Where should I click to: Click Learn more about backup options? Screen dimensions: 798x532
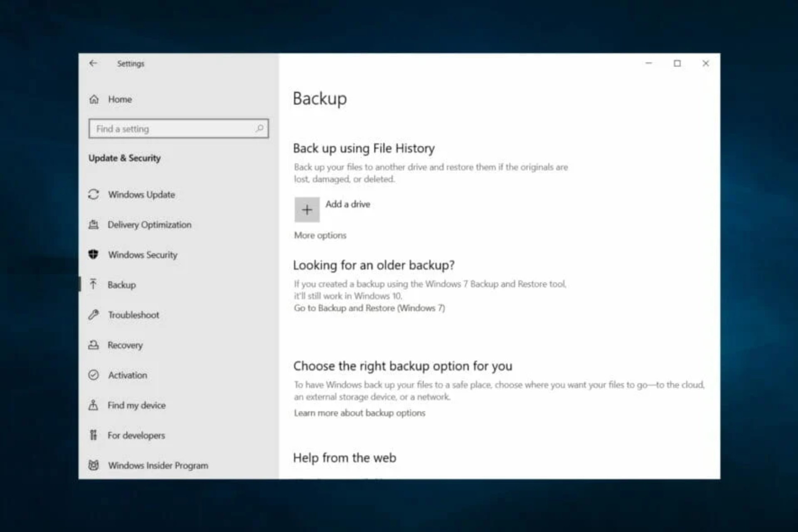click(x=360, y=413)
